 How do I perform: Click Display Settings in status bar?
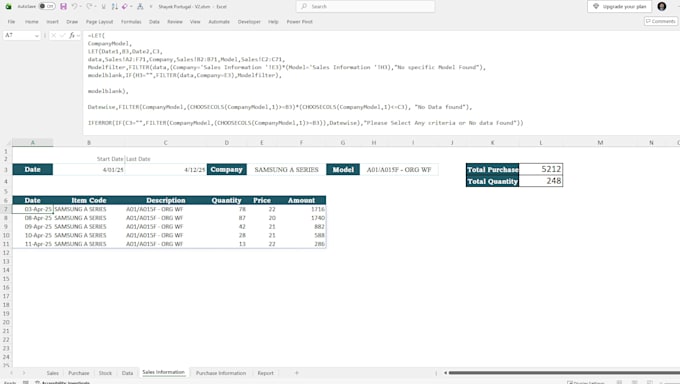coord(586,382)
